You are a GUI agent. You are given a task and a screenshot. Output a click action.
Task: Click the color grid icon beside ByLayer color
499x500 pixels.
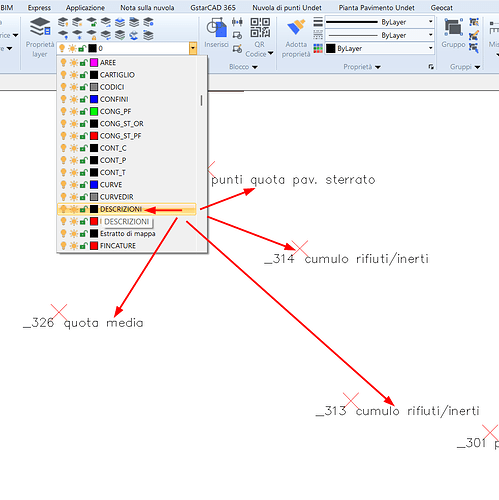(318, 49)
